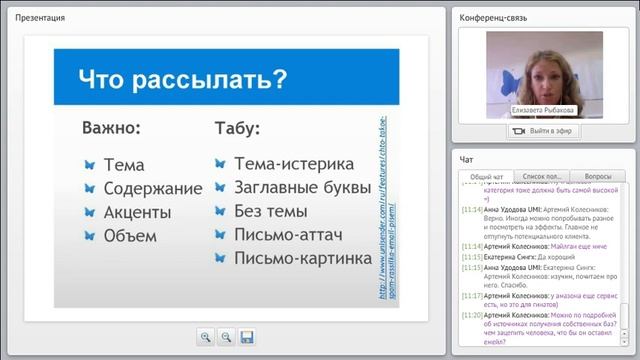Click the 'Тема' bullet item

pos(124,165)
